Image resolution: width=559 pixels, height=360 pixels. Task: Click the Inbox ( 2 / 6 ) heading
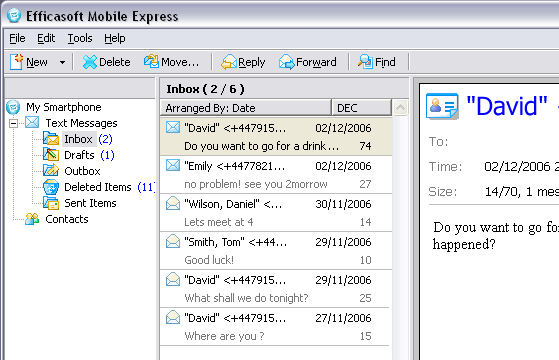[x=205, y=89]
